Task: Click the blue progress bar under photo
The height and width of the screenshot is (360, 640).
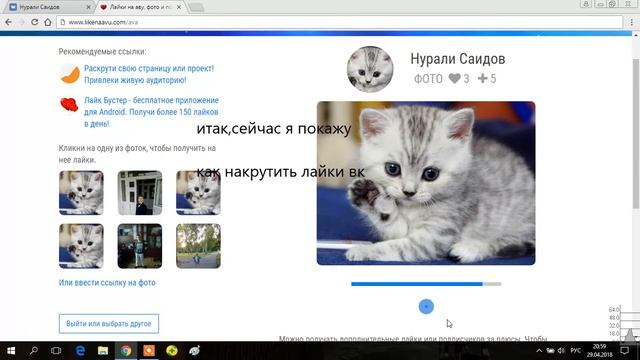Action: (426, 284)
